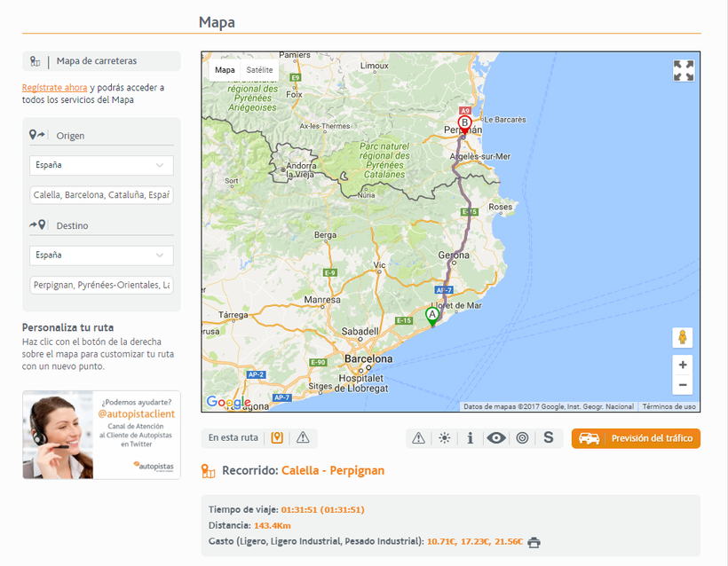Toggle route map-pin points of interest

(x=277, y=437)
